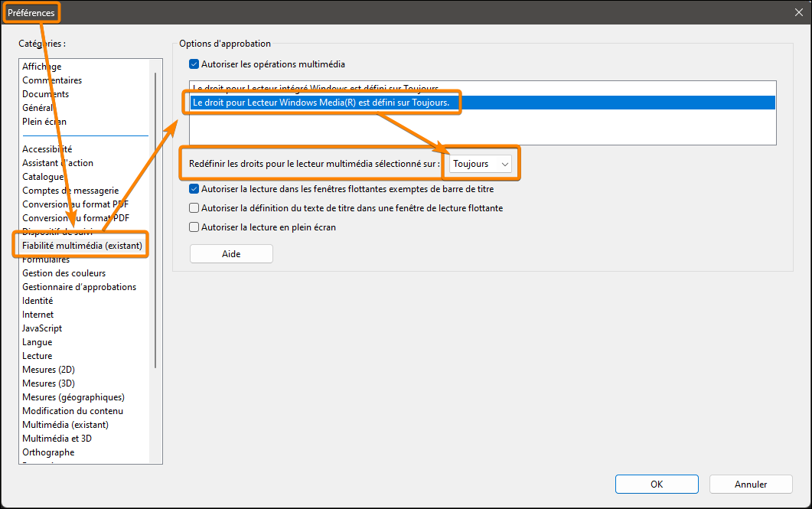Viewport: 812px width, 509px height.
Task: Enable Autoriser la lecture en plein écran
Action: 194,225
